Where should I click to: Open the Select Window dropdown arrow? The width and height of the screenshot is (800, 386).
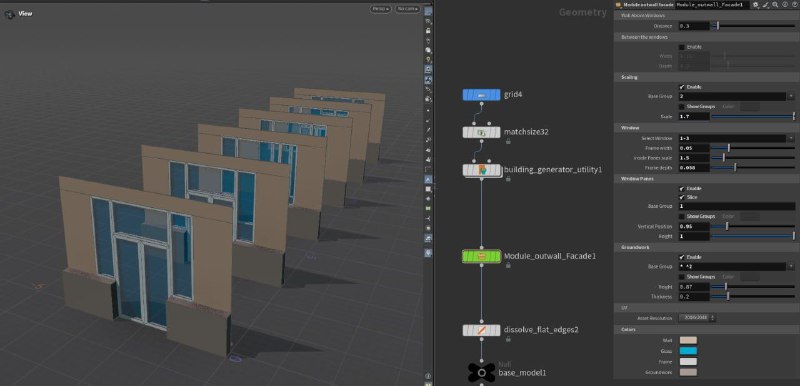coord(791,138)
